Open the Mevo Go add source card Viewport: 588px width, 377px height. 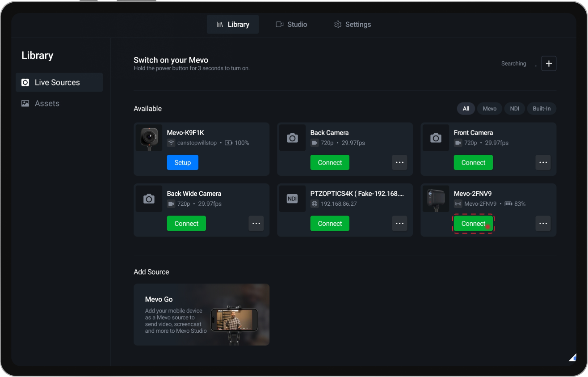(x=202, y=314)
